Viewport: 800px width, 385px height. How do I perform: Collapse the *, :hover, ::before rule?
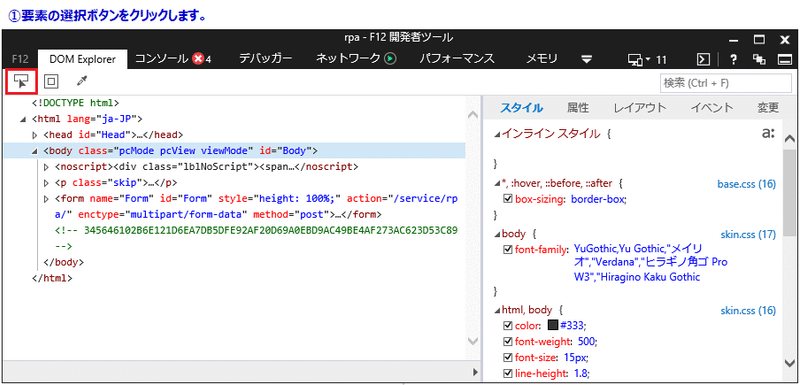[x=497, y=184]
